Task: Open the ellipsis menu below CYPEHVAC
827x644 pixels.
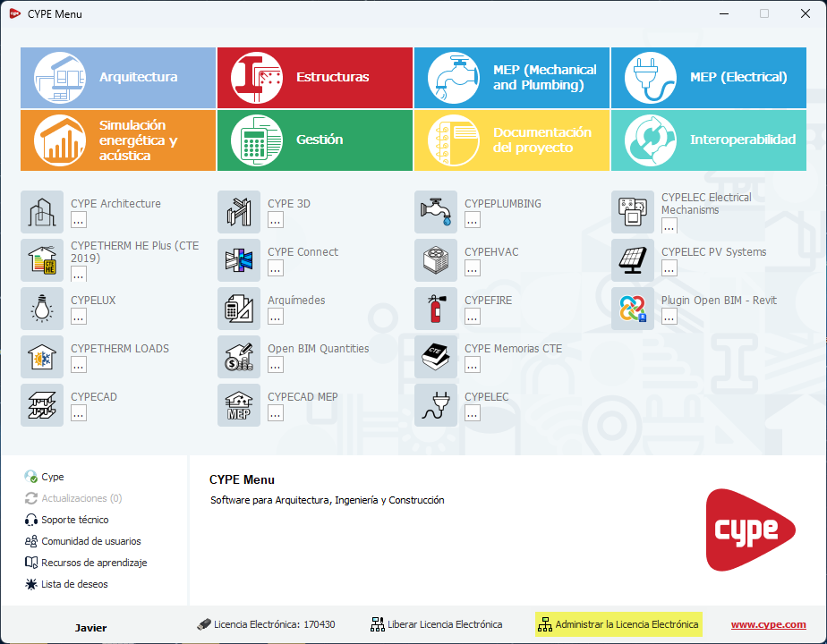Action: click(x=473, y=268)
